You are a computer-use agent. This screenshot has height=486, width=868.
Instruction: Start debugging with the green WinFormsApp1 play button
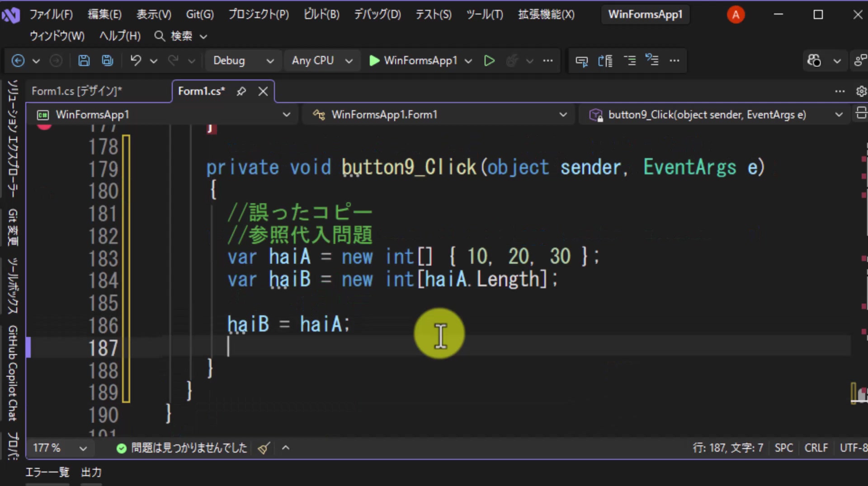tap(413, 61)
